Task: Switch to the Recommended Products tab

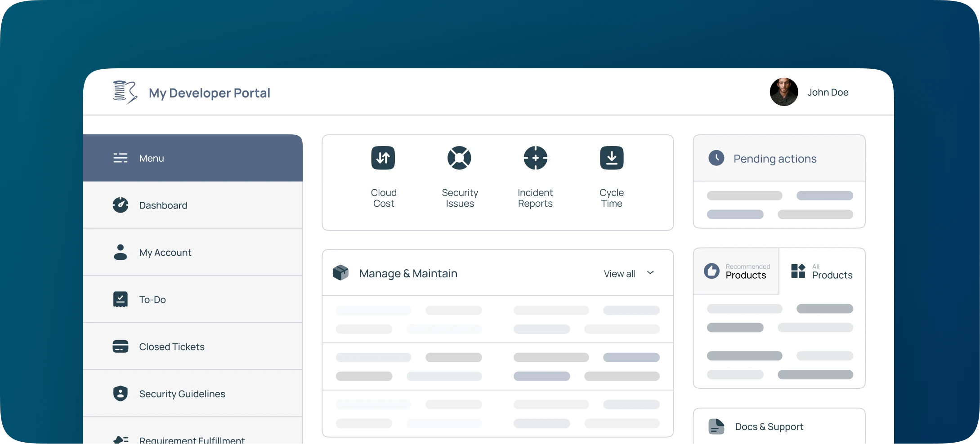Action: tap(736, 271)
